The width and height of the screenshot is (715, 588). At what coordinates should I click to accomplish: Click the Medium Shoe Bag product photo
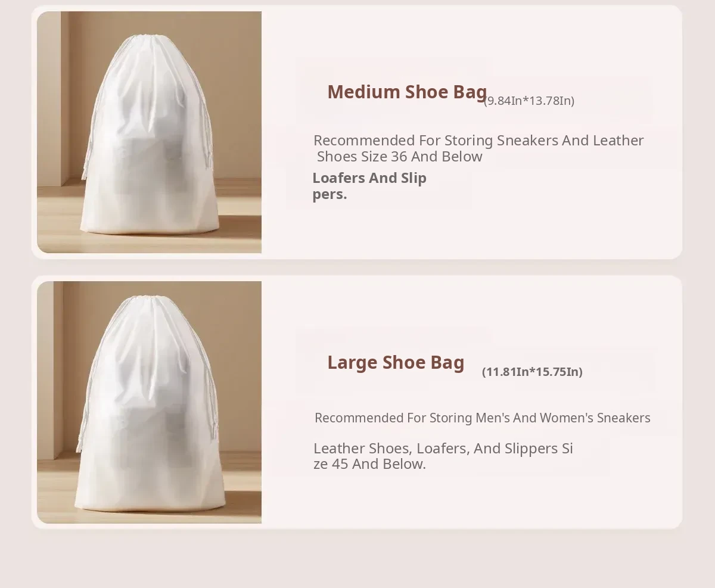(149, 132)
